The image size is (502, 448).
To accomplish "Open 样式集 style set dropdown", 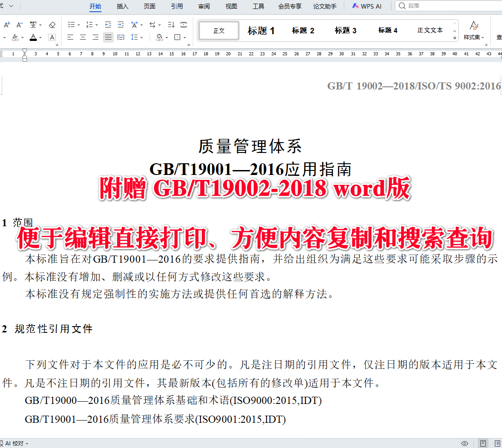I will (474, 37).
